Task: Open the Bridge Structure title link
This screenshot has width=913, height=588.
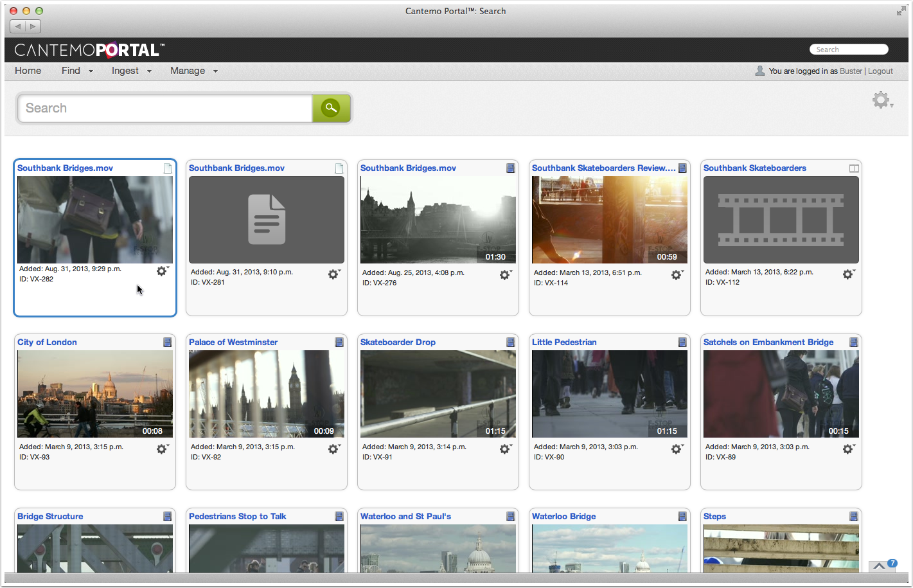Action: coord(50,517)
